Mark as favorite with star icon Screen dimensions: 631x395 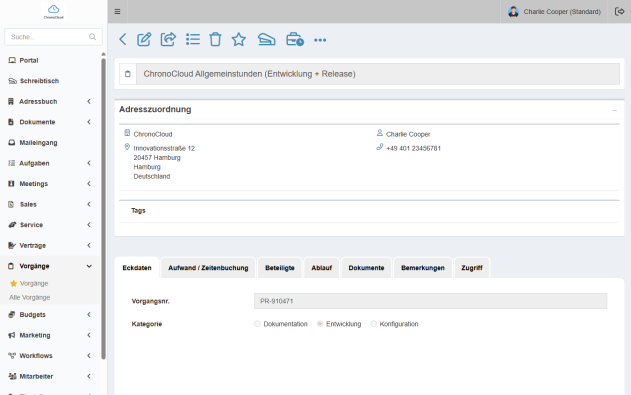[x=239, y=39]
